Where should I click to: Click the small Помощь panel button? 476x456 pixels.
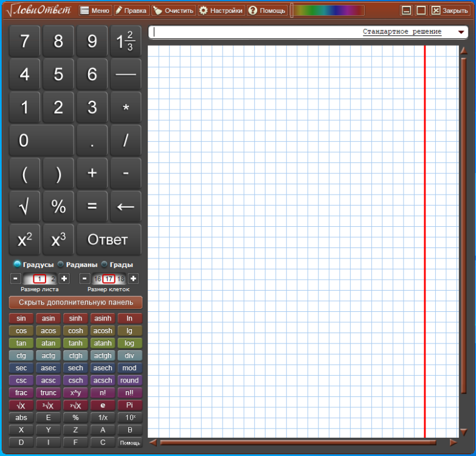coord(129,443)
